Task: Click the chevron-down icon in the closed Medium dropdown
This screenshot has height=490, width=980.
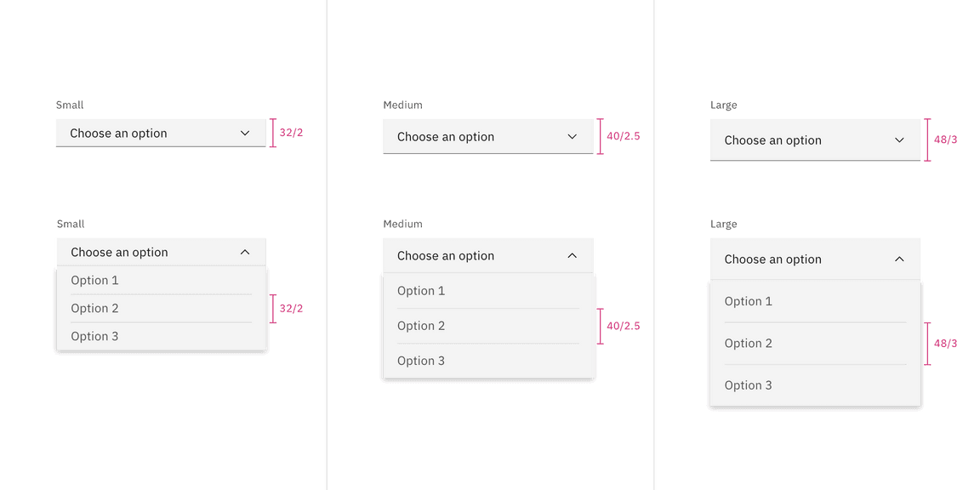Action: [573, 137]
